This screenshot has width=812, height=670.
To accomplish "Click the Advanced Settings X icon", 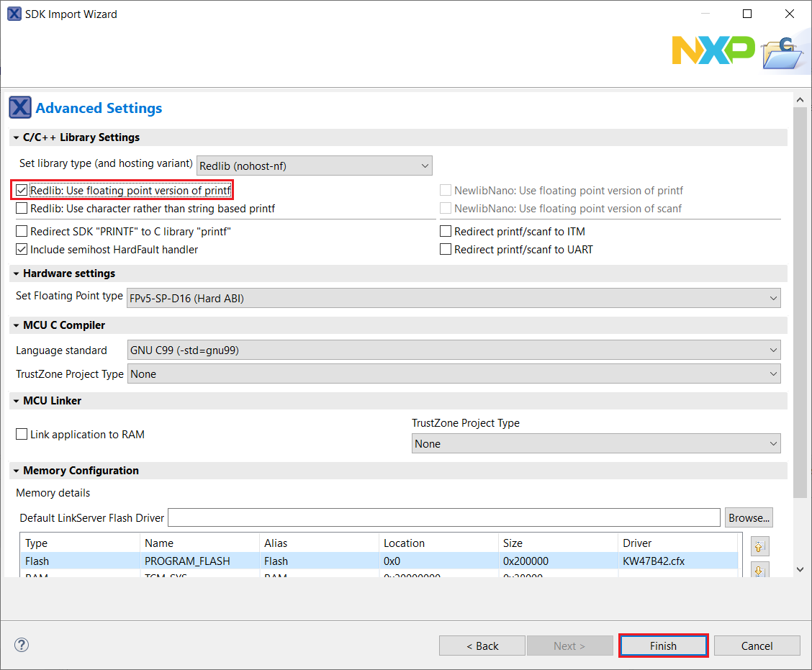I will point(20,108).
